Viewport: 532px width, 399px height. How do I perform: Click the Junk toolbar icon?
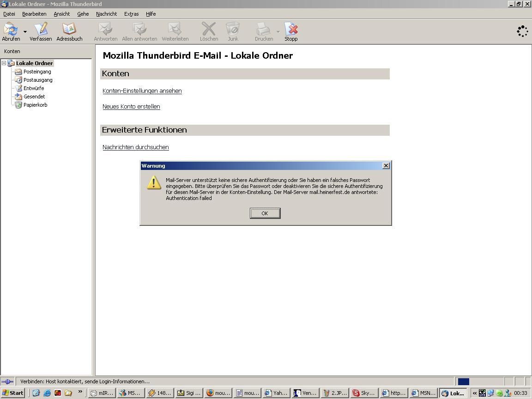coord(233,31)
